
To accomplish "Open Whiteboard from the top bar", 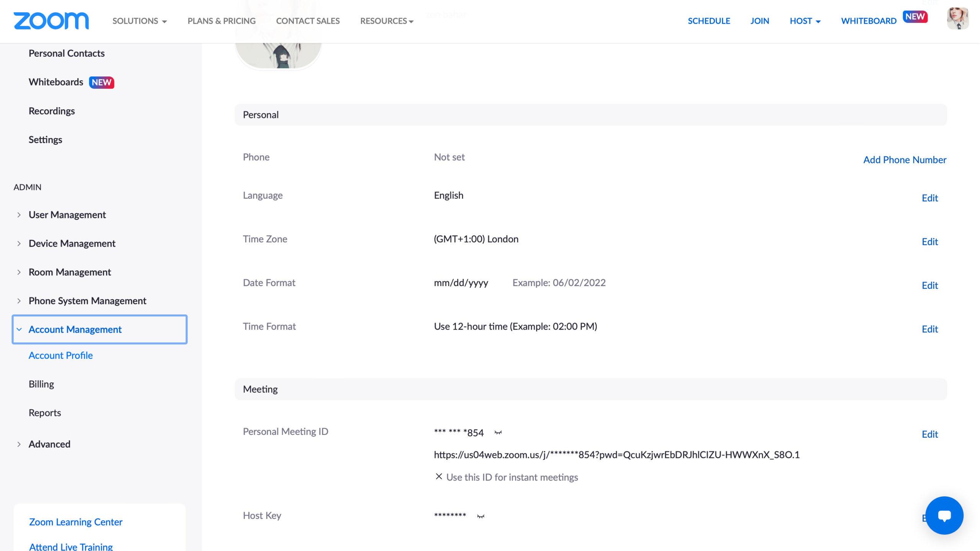I will (x=869, y=21).
